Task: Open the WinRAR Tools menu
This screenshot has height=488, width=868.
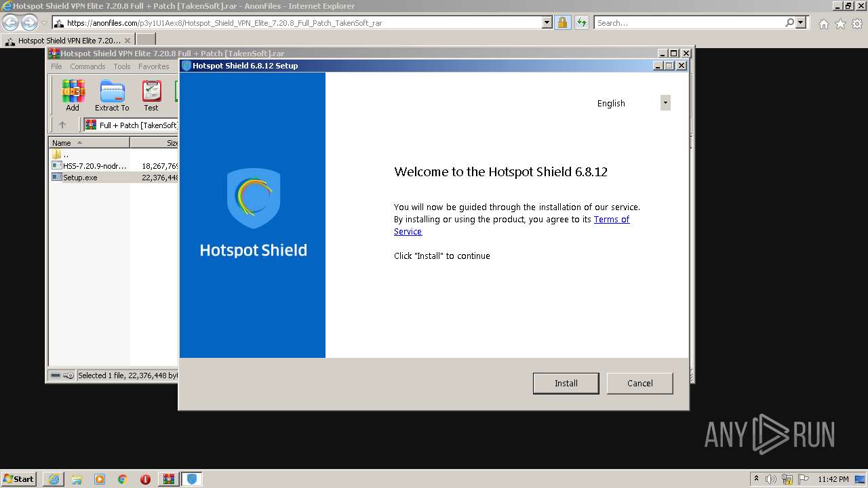Action: pos(122,66)
